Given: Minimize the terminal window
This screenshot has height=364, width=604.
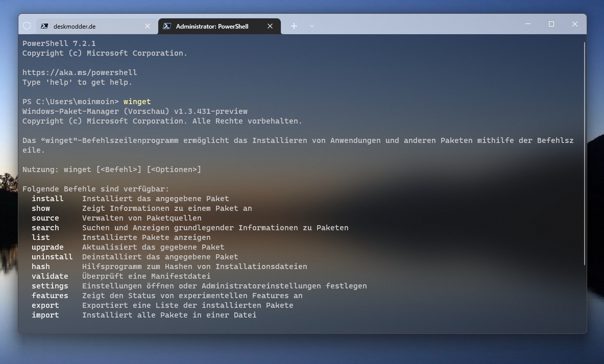Looking at the screenshot, I should 528,24.
